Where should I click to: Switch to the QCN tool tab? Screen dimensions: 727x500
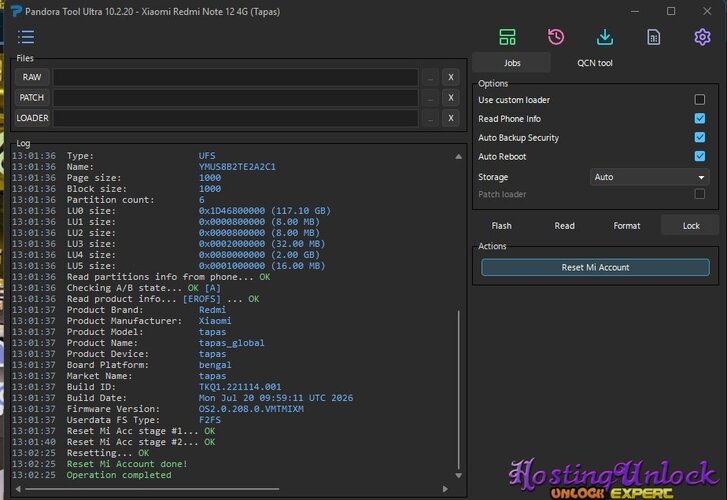pyautogui.click(x=594, y=63)
